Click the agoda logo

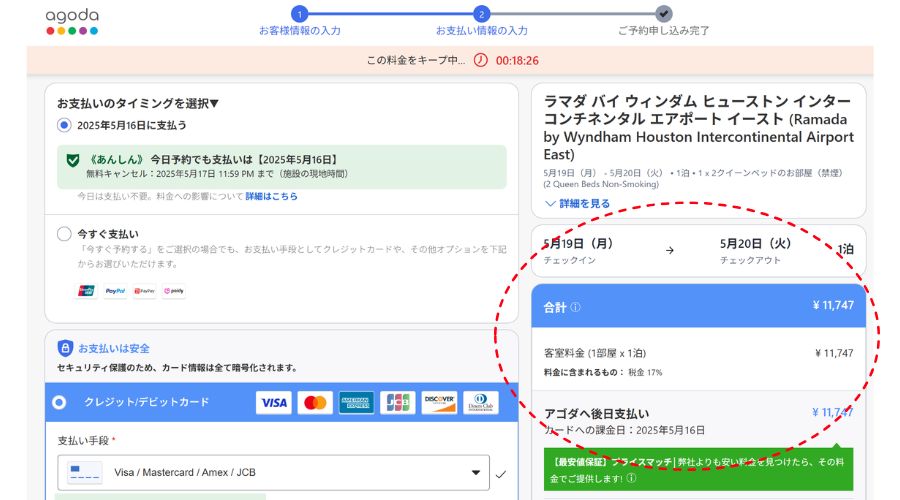pos(72,22)
